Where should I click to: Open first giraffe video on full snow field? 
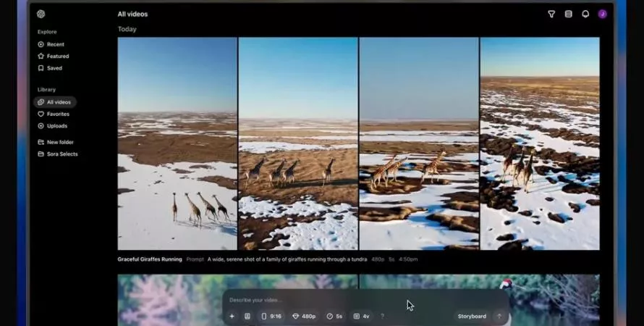177,143
